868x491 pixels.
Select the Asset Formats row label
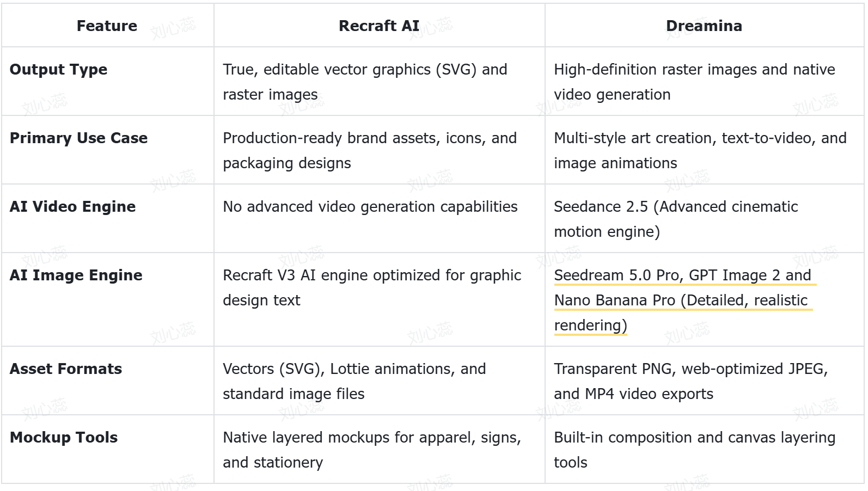tap(66, 369)
